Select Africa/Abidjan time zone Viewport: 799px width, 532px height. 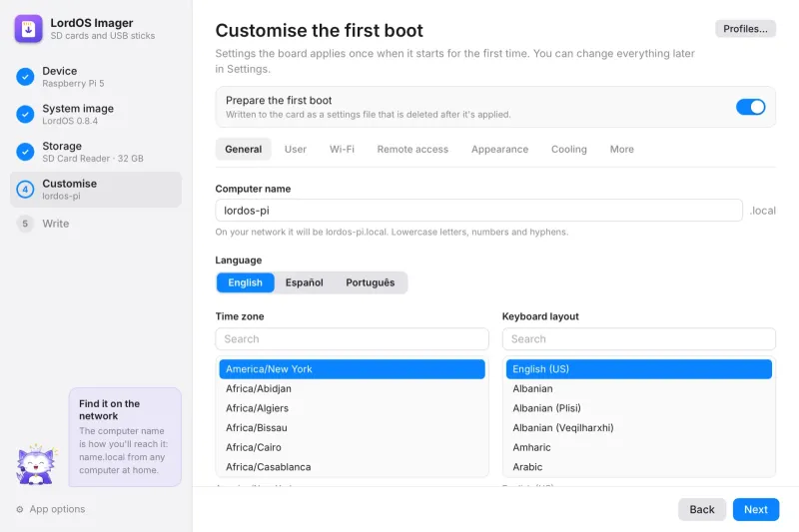point(353,389)
